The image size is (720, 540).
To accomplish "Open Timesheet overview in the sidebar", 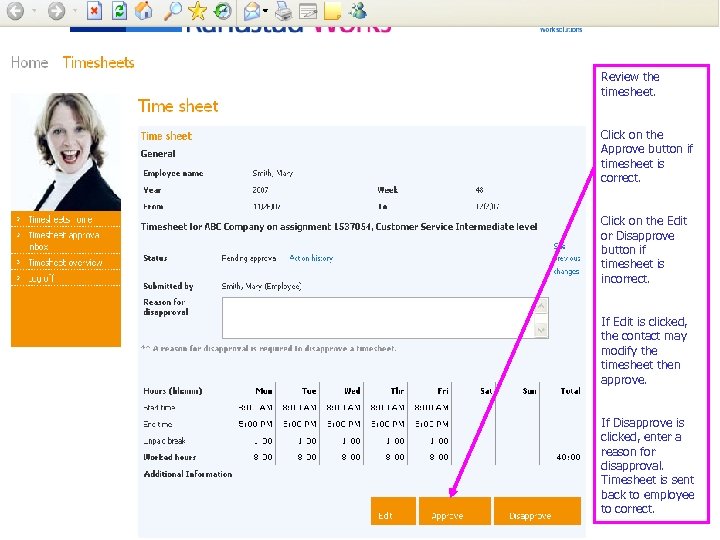I will (x=66, y=263).
